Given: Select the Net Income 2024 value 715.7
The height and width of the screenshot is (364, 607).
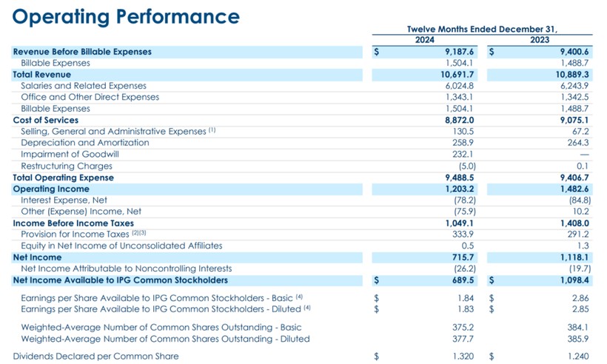Looking at the screenshot, I should point(463,257).
